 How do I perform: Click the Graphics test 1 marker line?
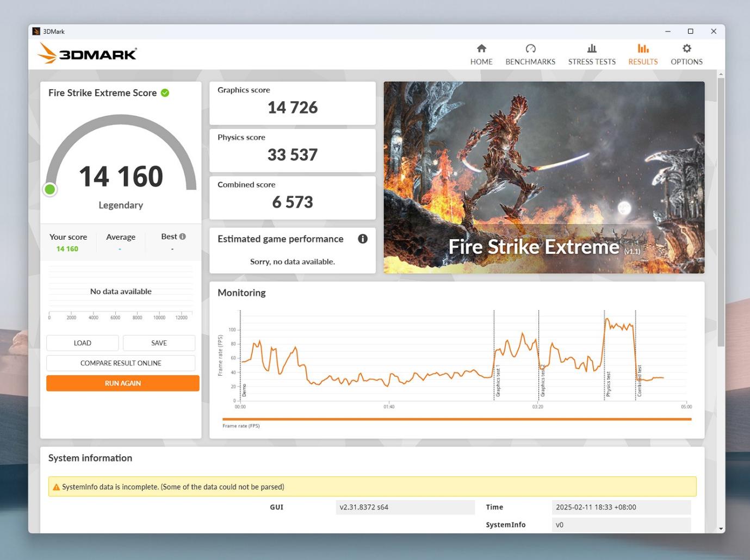[494, 356]
